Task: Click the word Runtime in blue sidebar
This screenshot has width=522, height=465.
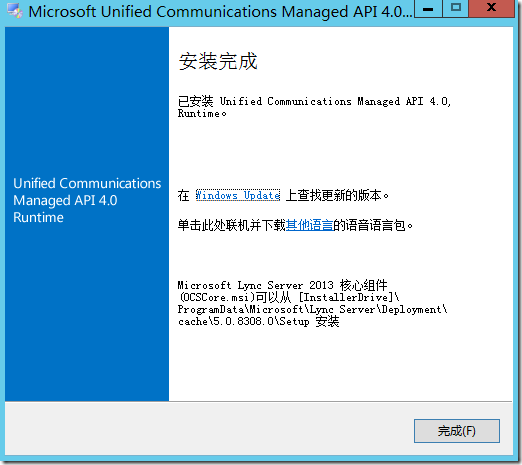Action: tap(38, 217)
